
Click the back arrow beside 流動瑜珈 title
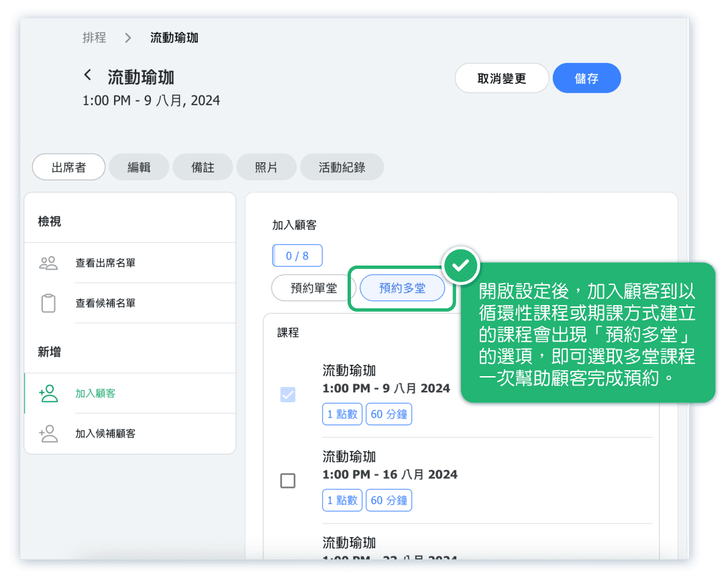point(88,75)
